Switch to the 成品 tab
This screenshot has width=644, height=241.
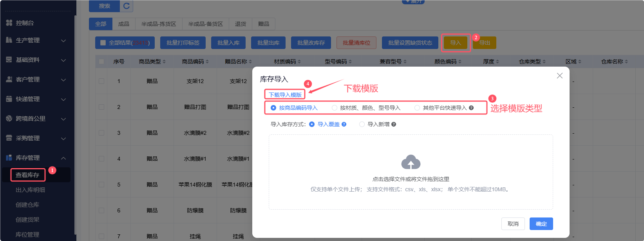(124, 24)
